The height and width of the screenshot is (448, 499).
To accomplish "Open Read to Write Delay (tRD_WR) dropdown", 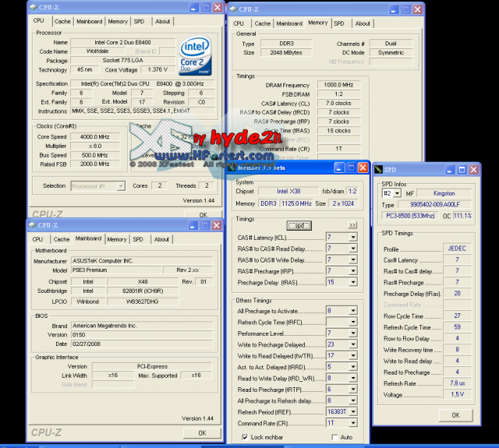I will coord(353,378).
